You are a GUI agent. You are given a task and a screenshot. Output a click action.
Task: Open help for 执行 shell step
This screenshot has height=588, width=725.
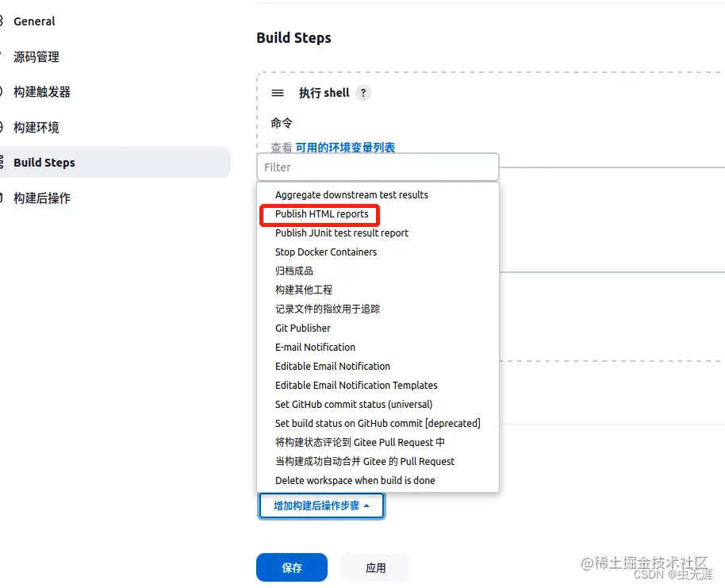pos(363,93)
